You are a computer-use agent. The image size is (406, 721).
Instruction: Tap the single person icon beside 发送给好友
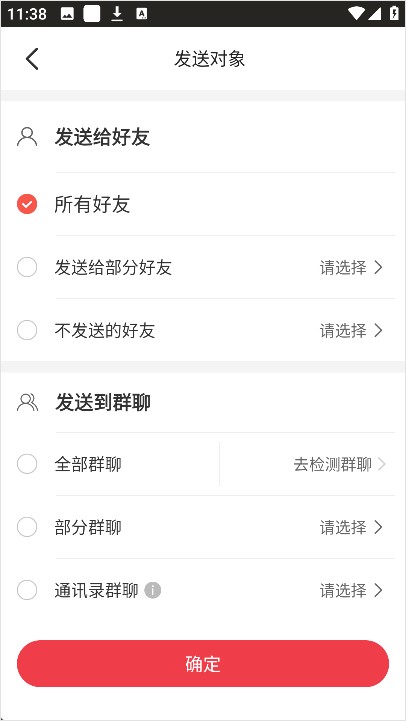27,137
